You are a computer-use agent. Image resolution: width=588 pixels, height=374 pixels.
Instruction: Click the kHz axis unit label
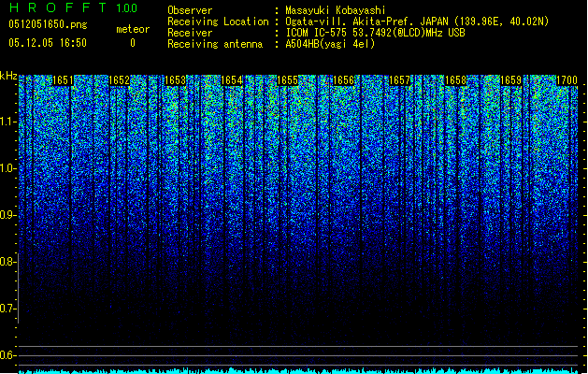pyautogui.click(x=8, y=76)
